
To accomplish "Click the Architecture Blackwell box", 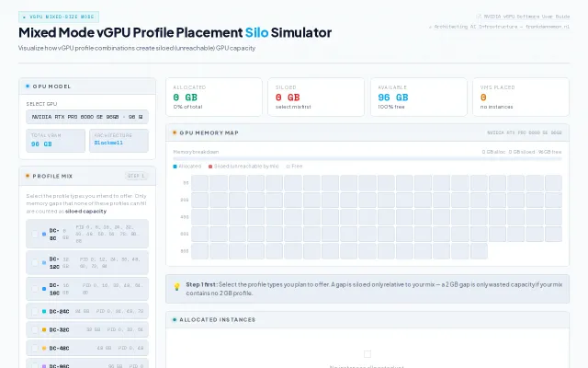I will click(119, 141).
